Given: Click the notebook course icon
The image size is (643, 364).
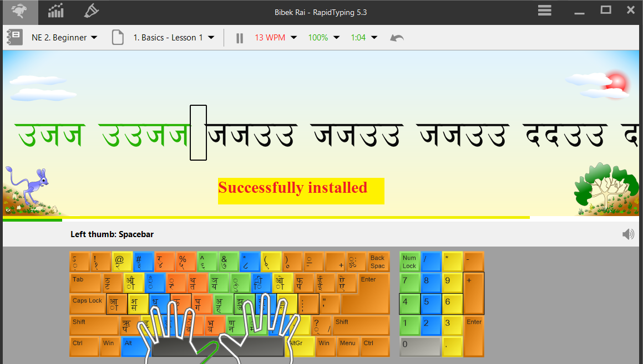Looking at the screenshot, I should pos(14,37).
